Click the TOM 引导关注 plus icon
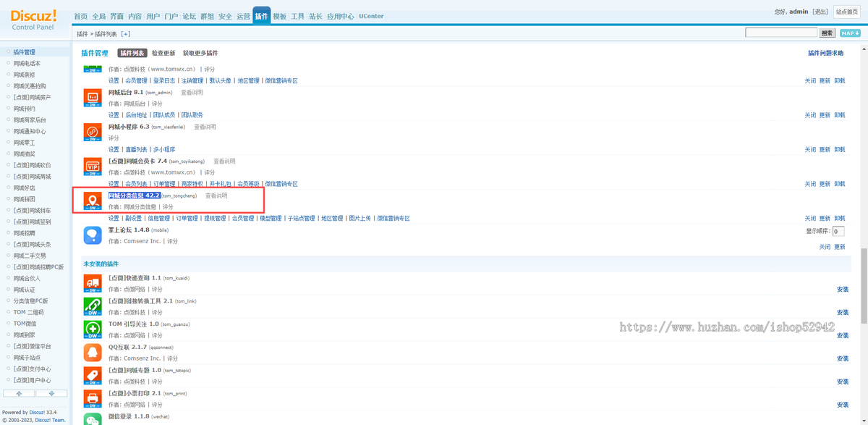868x425 pixels. tap(93, 329)
